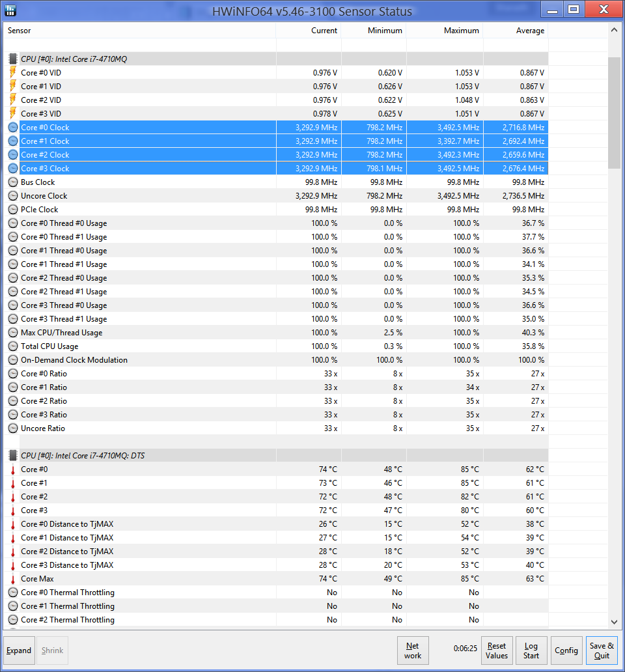Click the icon for On-Demand Clock Modulation
This screenshot has width=625, height=672.
click(13, 360)
